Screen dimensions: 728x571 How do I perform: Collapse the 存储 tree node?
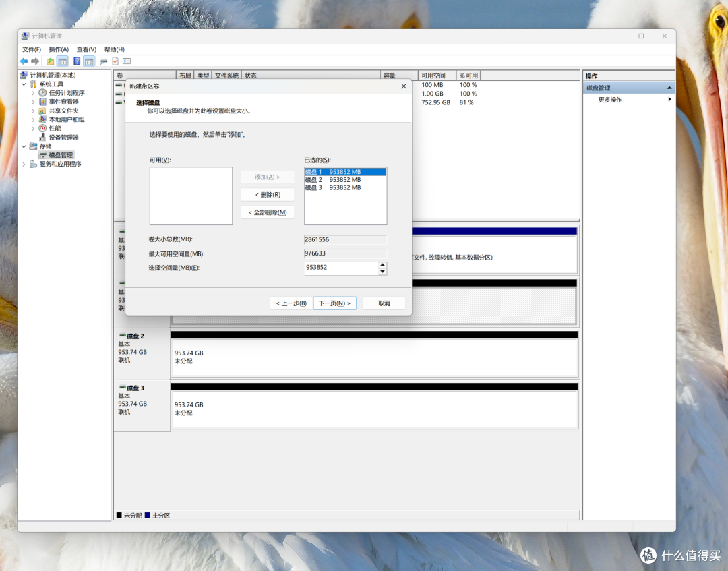[x=24, y=146]
